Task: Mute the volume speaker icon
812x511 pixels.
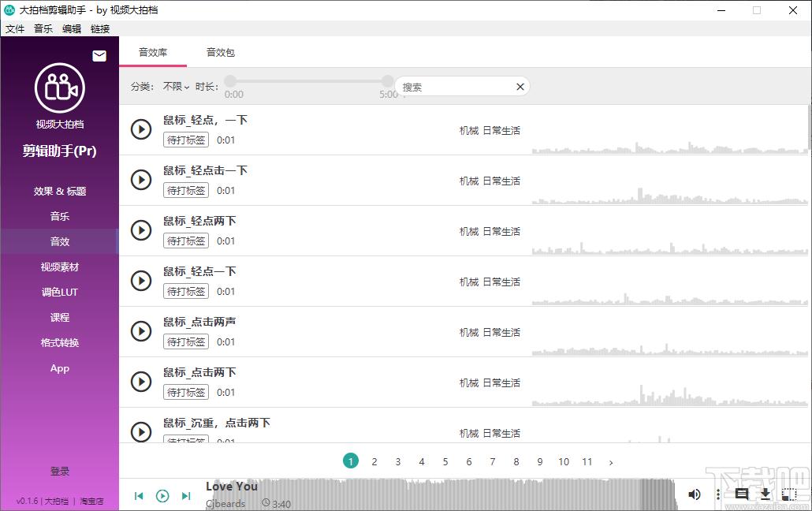Action: [x=694, y=494]
